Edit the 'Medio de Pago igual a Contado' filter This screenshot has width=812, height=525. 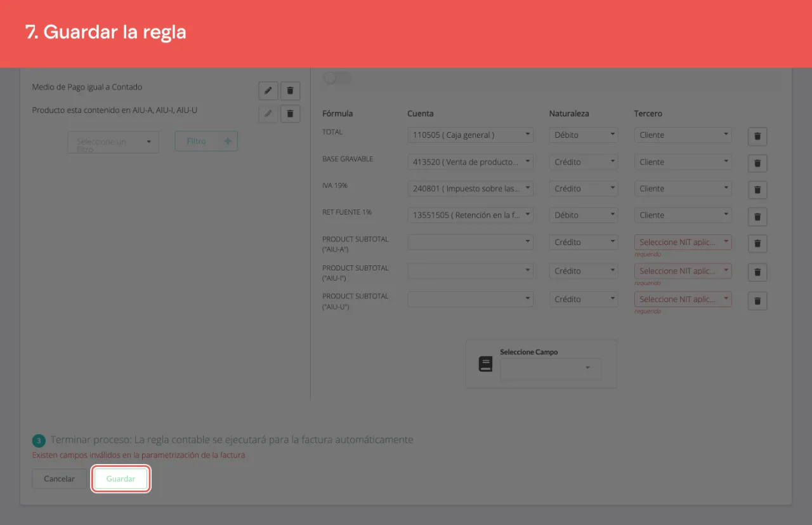[268, 91]
